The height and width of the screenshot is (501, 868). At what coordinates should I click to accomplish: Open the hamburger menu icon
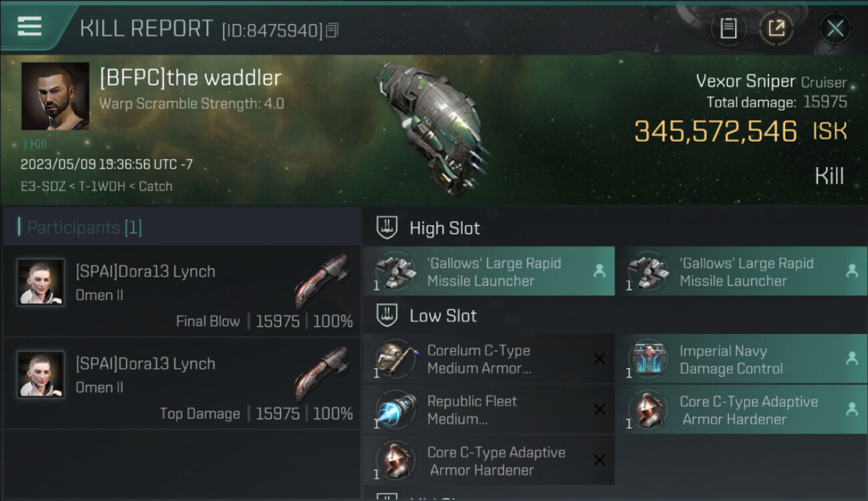click(x=29, y=27)
